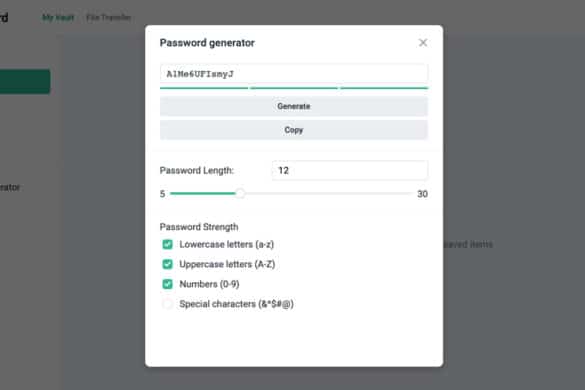Open the File Transfer tab
The image size is (585, 390).
point(108,18)
